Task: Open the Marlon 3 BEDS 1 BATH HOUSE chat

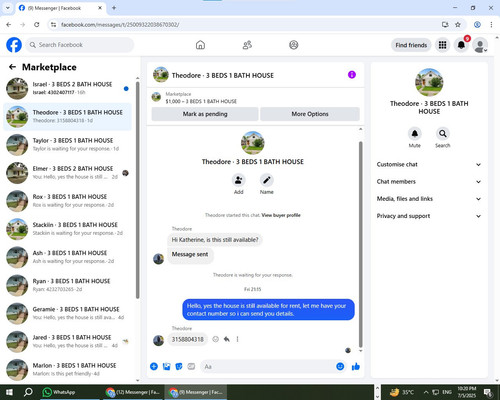Action: tap(67, 369)
